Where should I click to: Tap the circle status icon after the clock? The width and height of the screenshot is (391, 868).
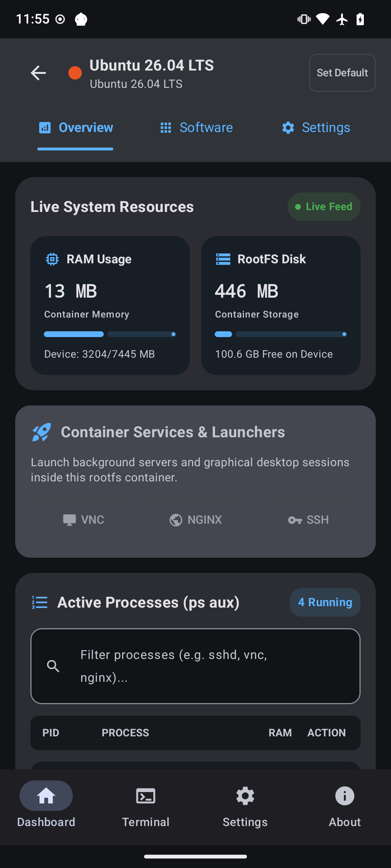point(60,19)
